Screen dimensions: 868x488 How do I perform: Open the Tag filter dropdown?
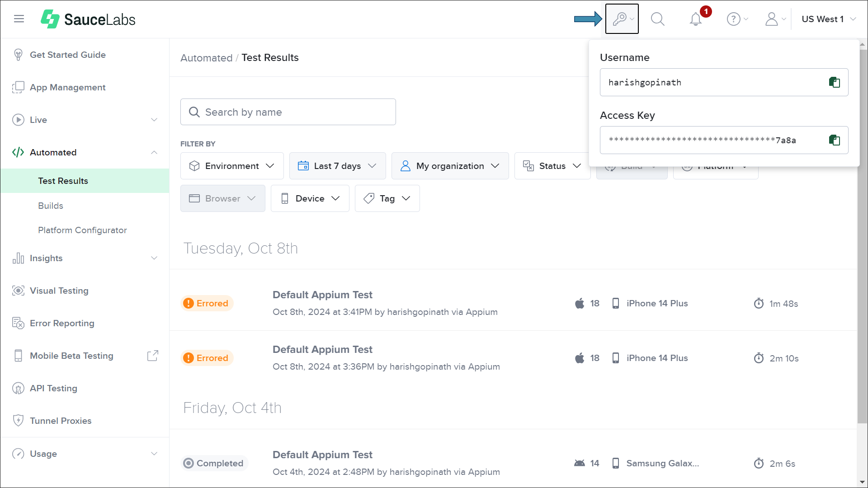[387, 198]
